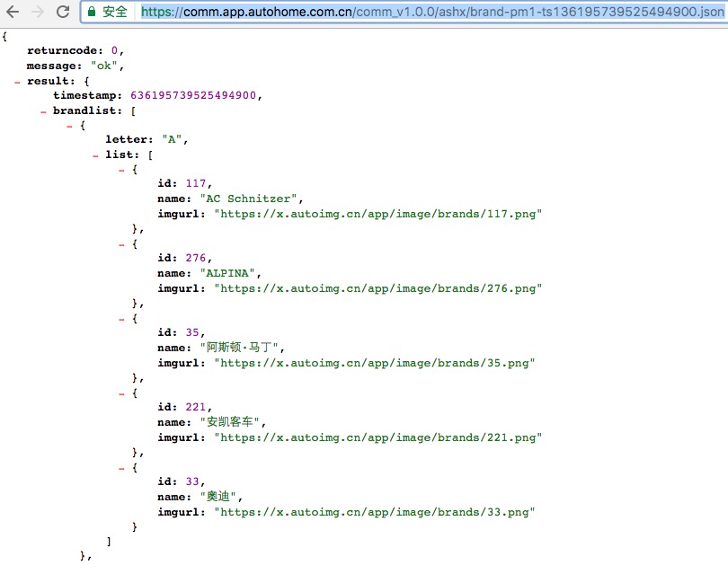
Task: Click the message value "ok"
Action: 104,66
